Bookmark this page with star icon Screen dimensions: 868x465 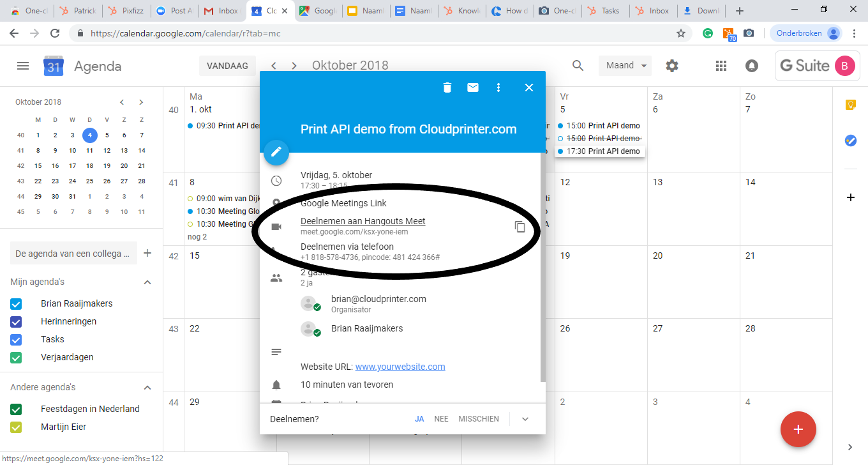[x=681, y=33]
